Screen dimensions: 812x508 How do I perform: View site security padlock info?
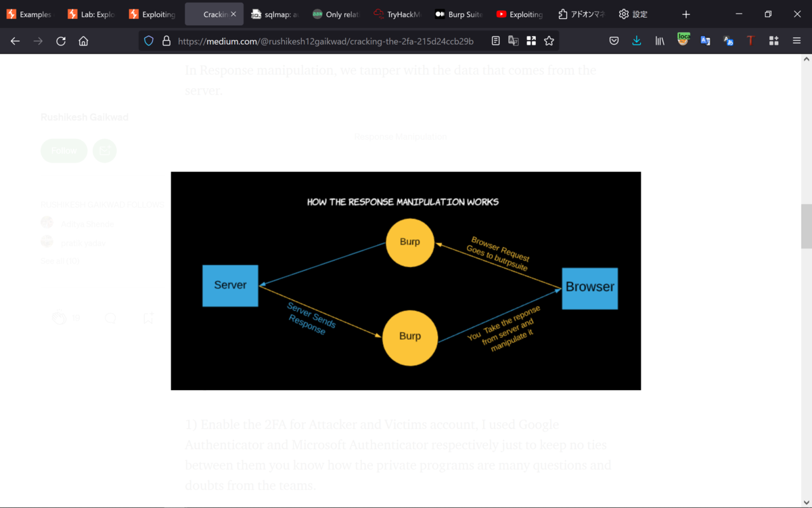tap(166, 41)
